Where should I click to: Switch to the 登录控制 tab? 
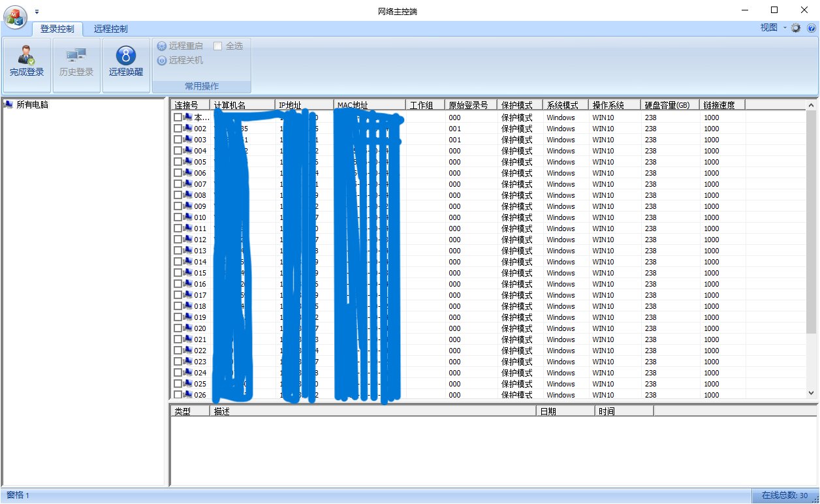[57, 29]
